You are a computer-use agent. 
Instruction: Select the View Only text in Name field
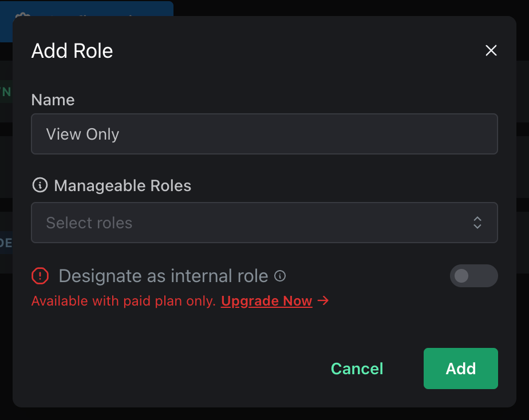[x=82, y=134]
